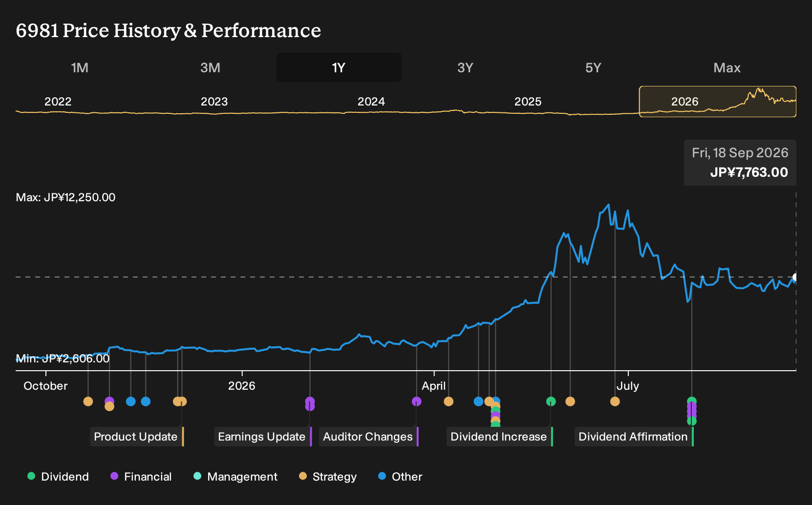Image resolution: width=812 pixels, height=505 pixels.
Task: Toggle the Financial legend filter
Action: [141, 477]
